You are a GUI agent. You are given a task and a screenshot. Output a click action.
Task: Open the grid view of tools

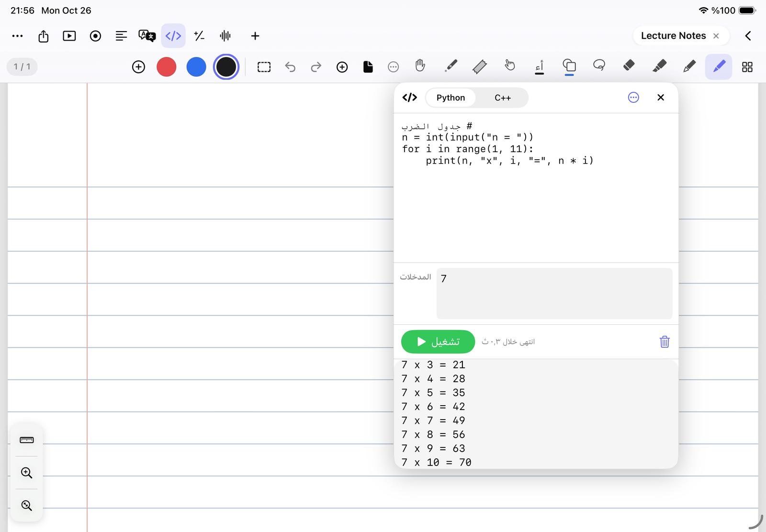(747, 67)
